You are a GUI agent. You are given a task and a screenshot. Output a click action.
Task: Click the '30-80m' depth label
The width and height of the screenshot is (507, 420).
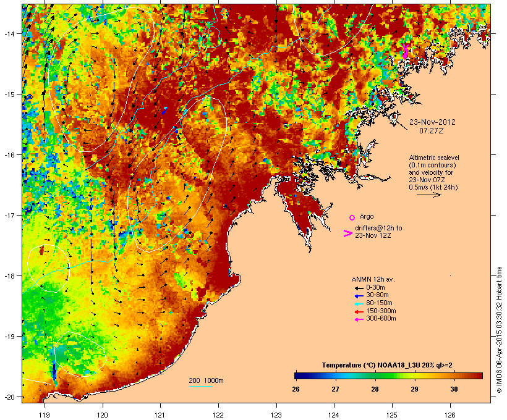point(377,295)
